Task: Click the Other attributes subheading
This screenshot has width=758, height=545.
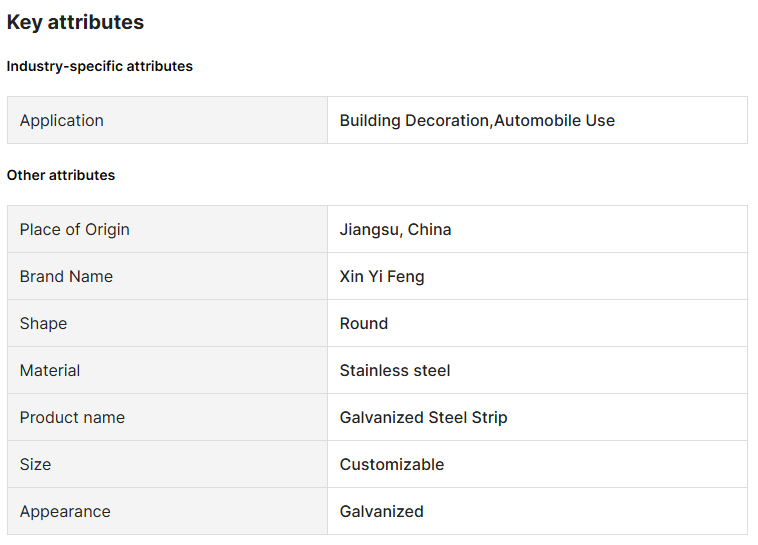Action: tap(61, 175)
